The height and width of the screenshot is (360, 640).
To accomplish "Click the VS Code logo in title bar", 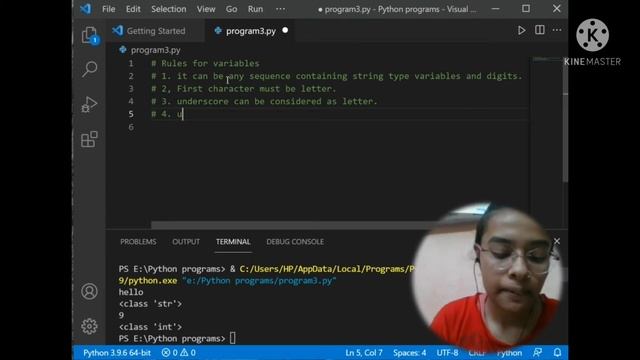I will (86, 9).
